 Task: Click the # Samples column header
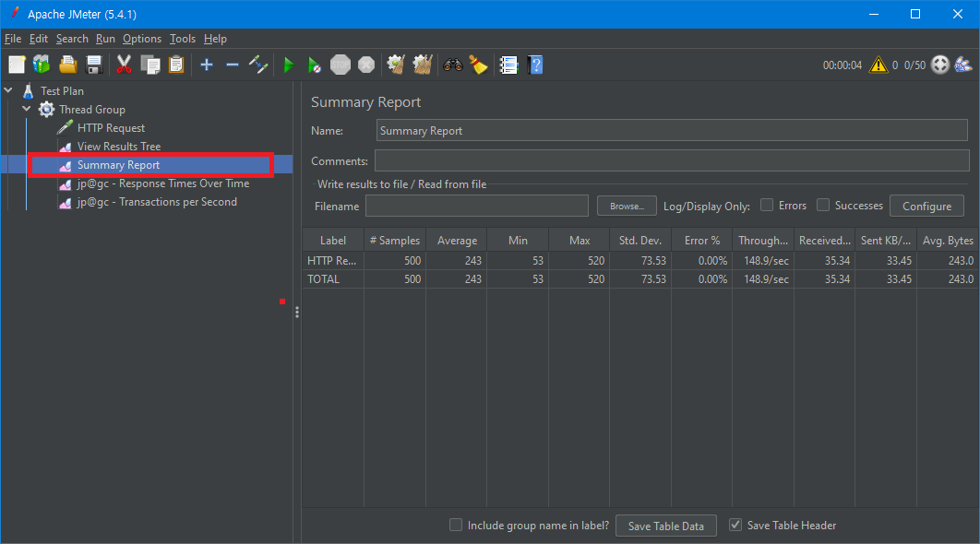coord(394,241)
